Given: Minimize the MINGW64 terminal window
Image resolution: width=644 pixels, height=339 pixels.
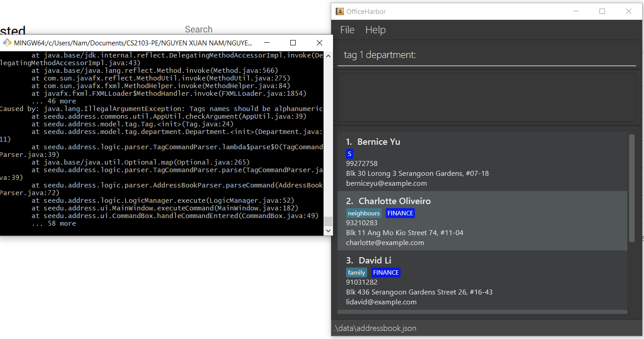Looking at the screenshot, I should (x=267, y=43).
